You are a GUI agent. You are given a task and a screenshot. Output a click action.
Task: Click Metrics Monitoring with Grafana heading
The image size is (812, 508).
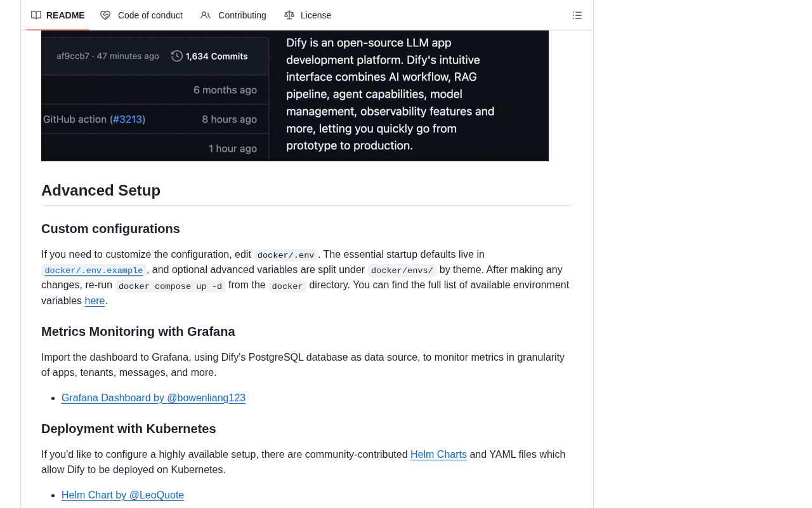tap(138, 331)
